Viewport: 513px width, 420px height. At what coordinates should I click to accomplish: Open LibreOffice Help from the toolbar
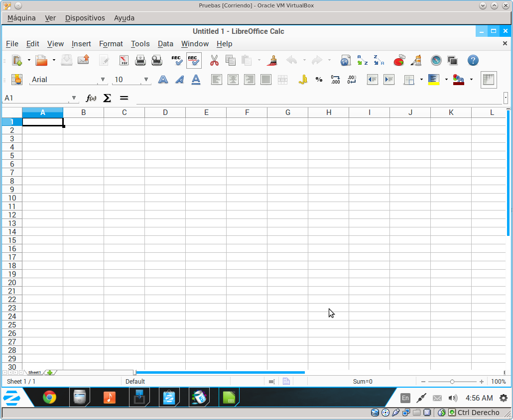(x=473, y=61)
